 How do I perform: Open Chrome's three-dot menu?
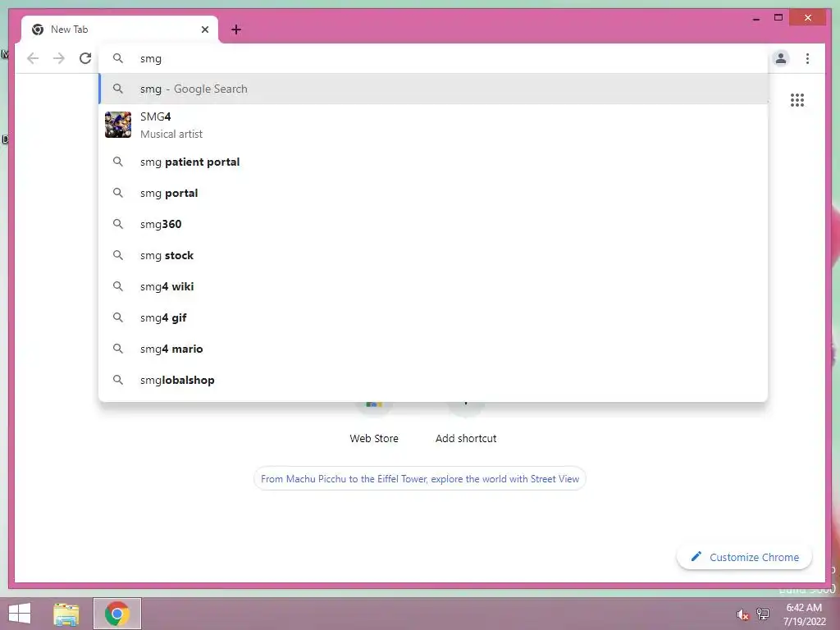click(x=807, y=58)
